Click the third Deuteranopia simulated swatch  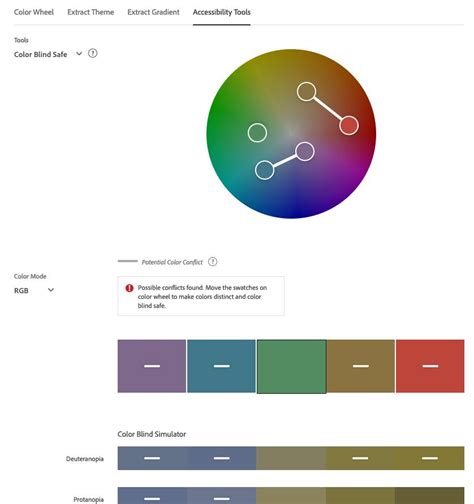pos(291,458)
